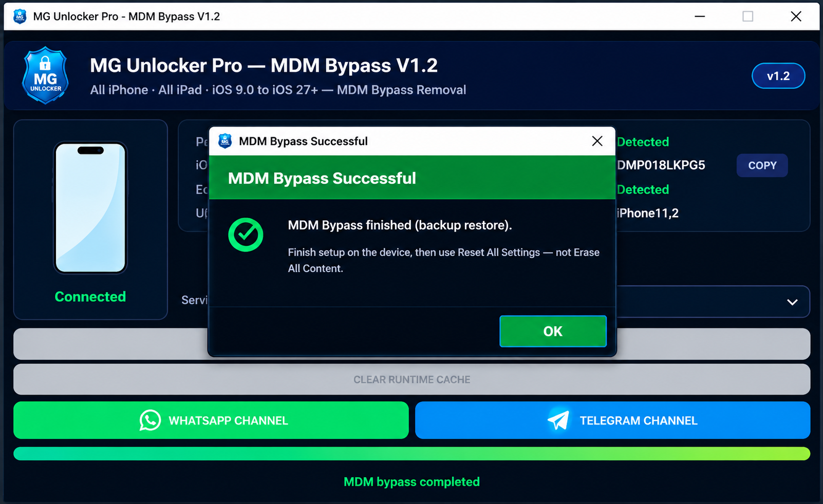This screenshot has width=823, height=504.
Task: Click the bypass progress bar
Action: click(411, 454)
